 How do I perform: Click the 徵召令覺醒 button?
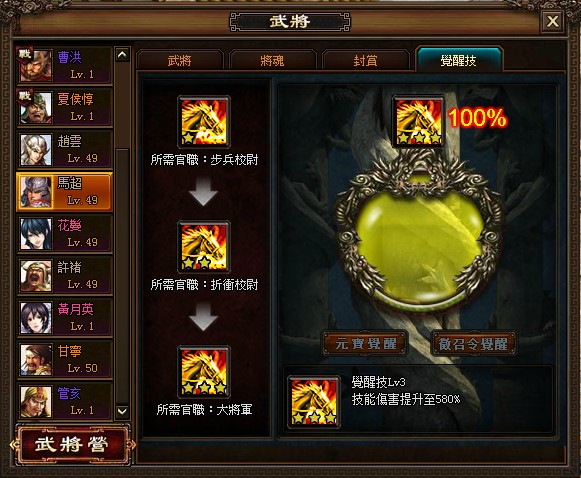[473, 343]
